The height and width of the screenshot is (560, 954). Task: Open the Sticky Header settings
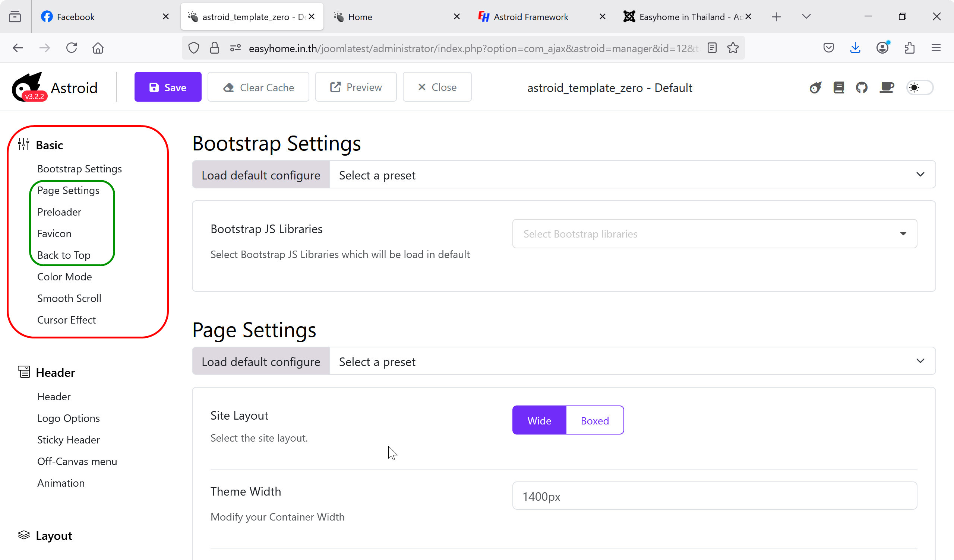(69, 439)
